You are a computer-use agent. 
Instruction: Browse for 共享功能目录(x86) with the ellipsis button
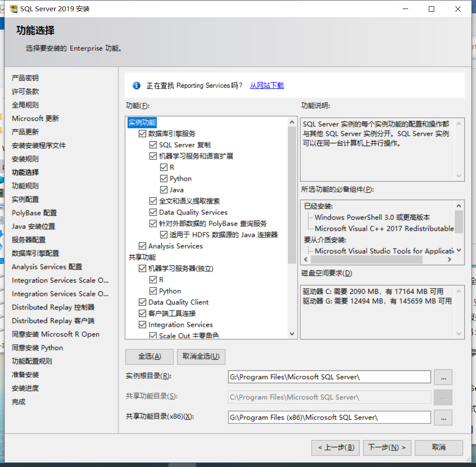443,418
